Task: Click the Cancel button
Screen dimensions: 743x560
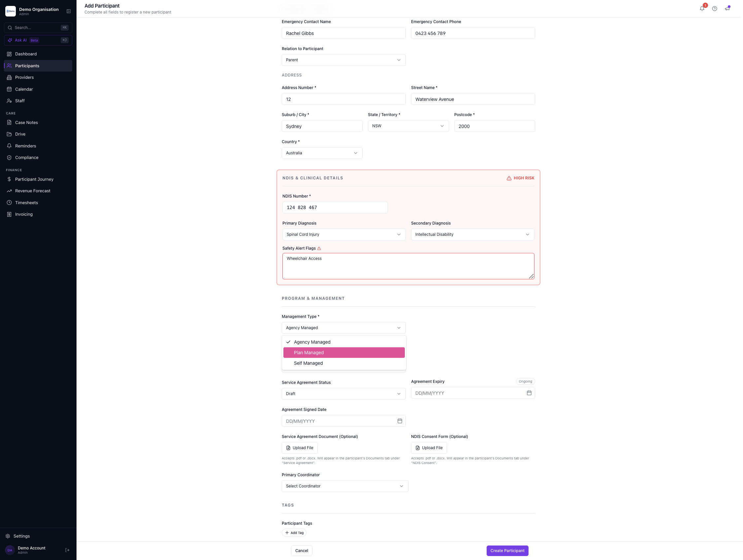Action: [302, 550]
